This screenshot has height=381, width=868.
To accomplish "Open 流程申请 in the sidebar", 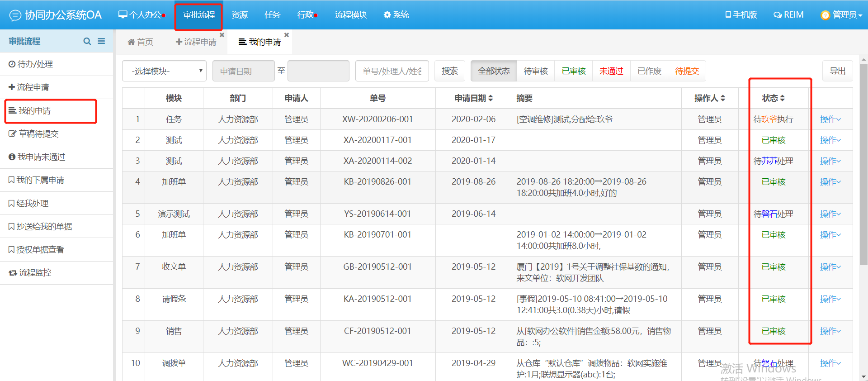I will [x=57, y=87].
